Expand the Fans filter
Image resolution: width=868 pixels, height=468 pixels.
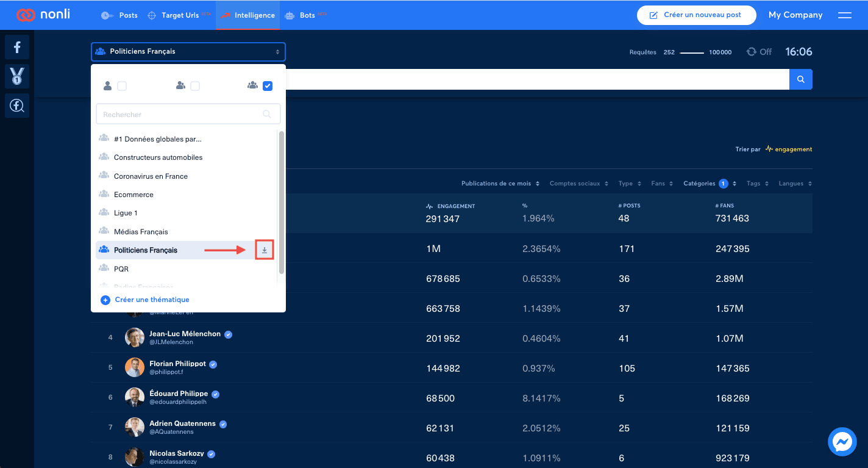[662, 184]
